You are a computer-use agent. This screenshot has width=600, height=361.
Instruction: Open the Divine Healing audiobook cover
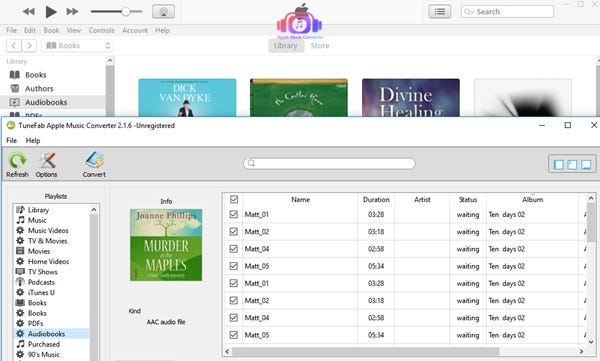click(411, 98)
